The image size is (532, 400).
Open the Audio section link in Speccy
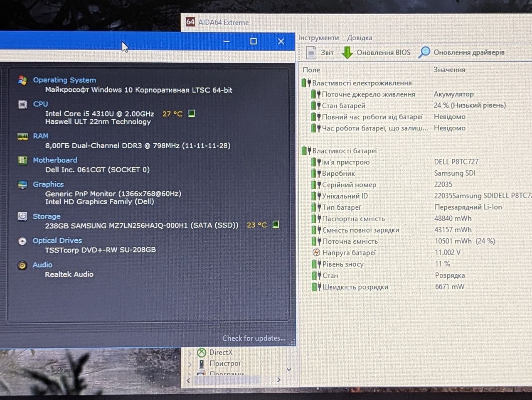(x=42, y=265)
